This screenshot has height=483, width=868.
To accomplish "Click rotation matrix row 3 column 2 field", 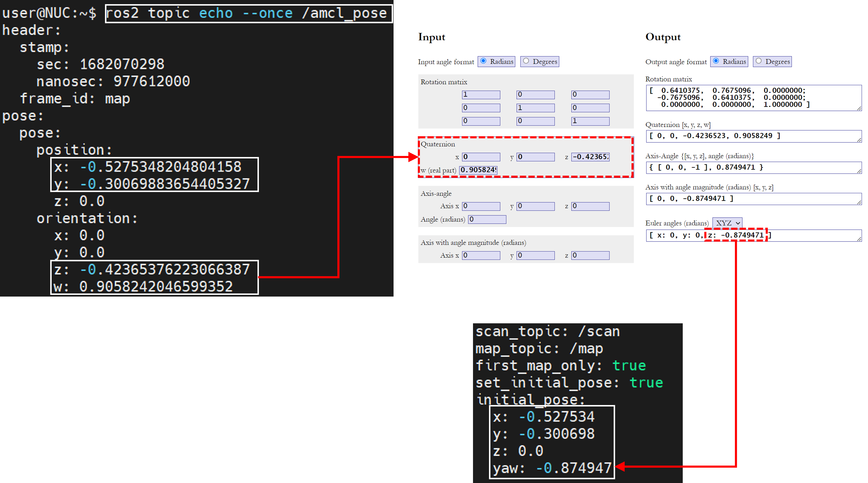I will (535, 121).
